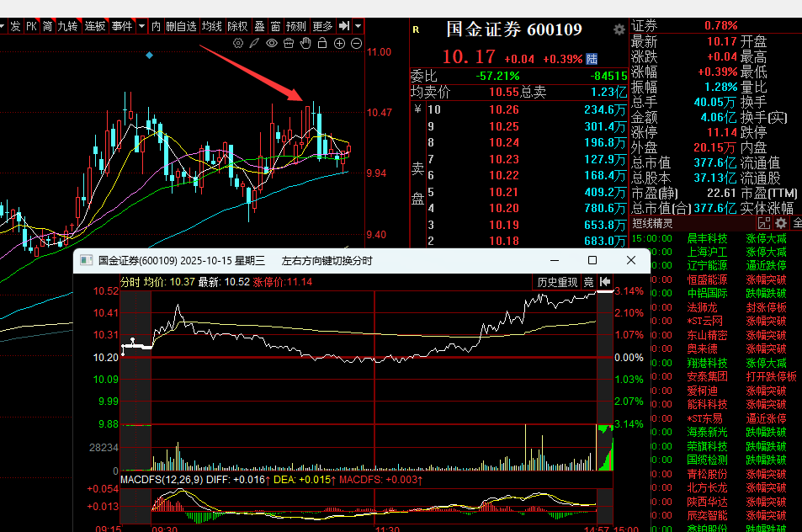
Task: Select *ST东易 in 短线精灵 list
Action: click(x=705, y=418)
